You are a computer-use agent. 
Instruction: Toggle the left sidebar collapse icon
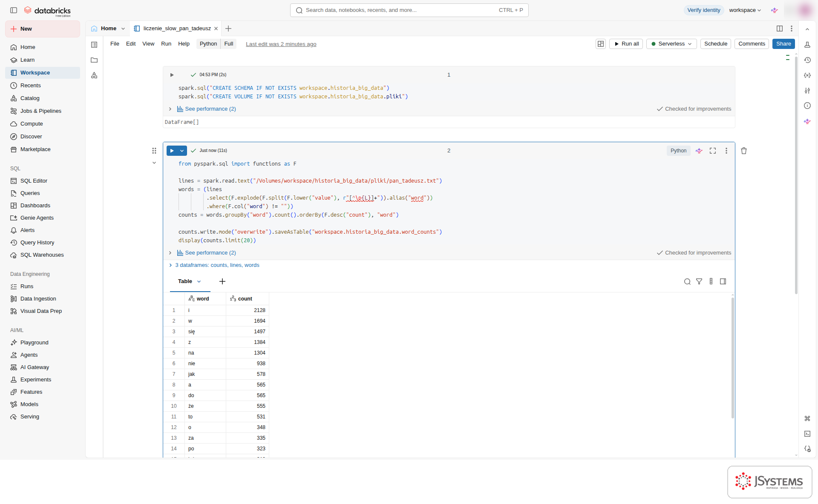click(14, 10)
